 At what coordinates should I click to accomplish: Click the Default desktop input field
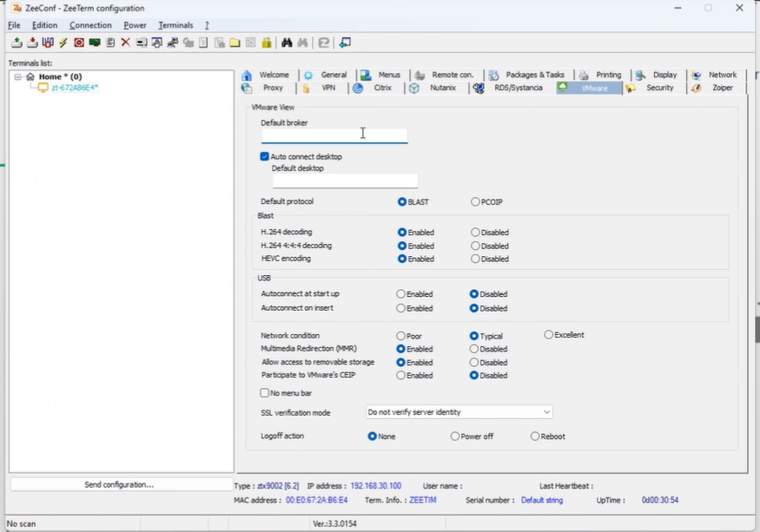click(345, 181)
